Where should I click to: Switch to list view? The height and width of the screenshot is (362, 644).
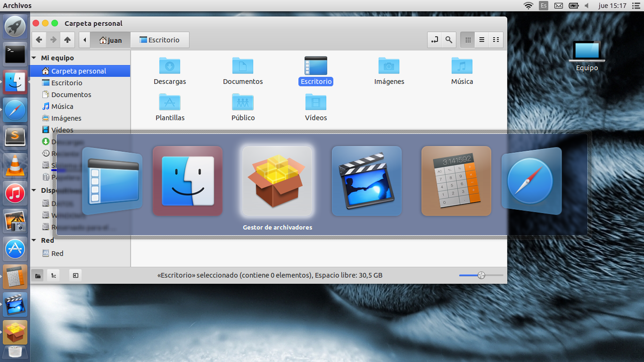pos(482,40)
